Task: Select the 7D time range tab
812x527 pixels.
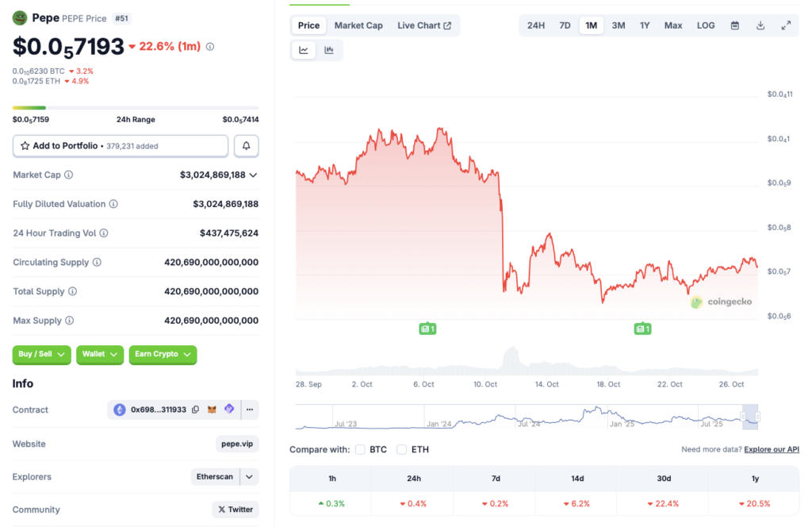Action: (565, 25)
